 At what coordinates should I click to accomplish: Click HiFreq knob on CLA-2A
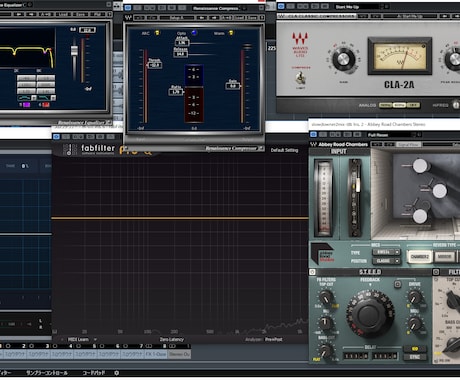pos(456,105)
